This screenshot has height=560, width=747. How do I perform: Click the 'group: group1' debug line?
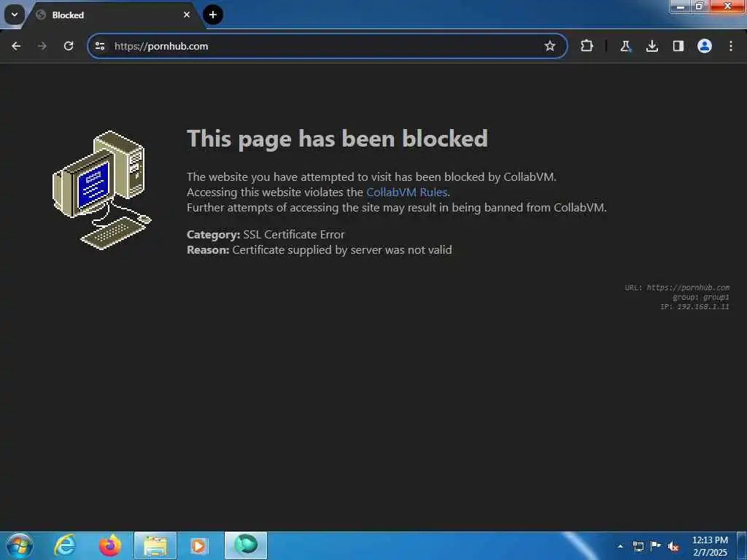701,297
